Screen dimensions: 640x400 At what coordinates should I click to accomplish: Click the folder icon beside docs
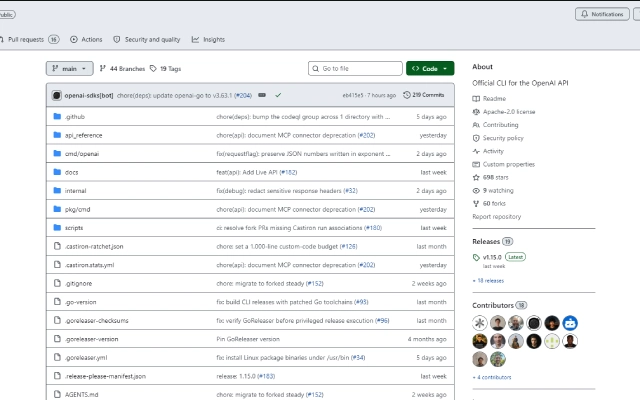pyautogui.click(x=57, y=172)
